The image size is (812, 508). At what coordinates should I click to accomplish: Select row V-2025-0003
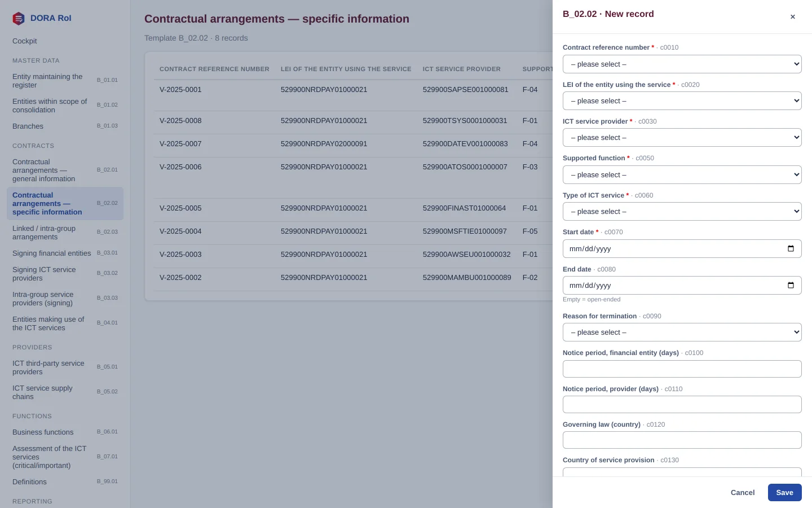pyautogui.click(x=353, y=256)
